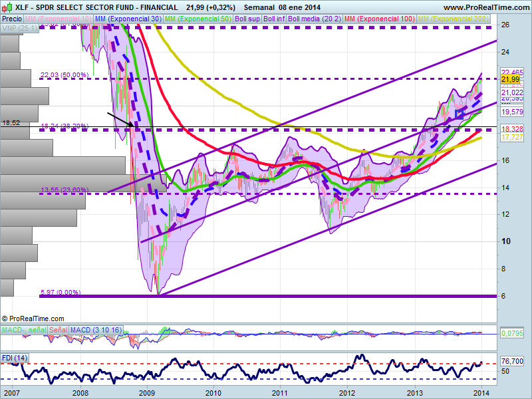Click the candlestick icon beside XLF title
Image resolution: width=532 pixels, height=399 pixels.
[7, 7]
